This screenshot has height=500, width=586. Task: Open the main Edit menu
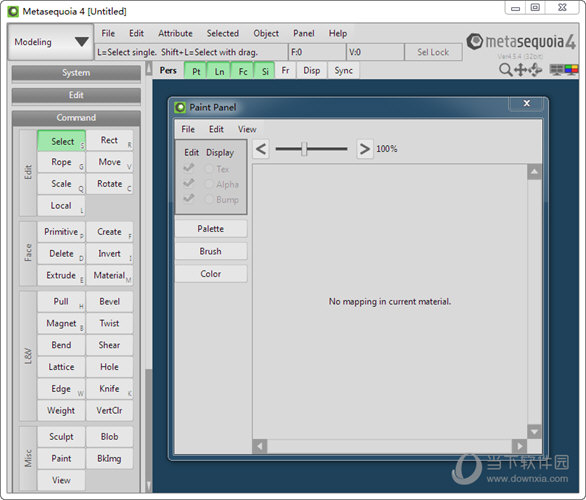(136, 33)
